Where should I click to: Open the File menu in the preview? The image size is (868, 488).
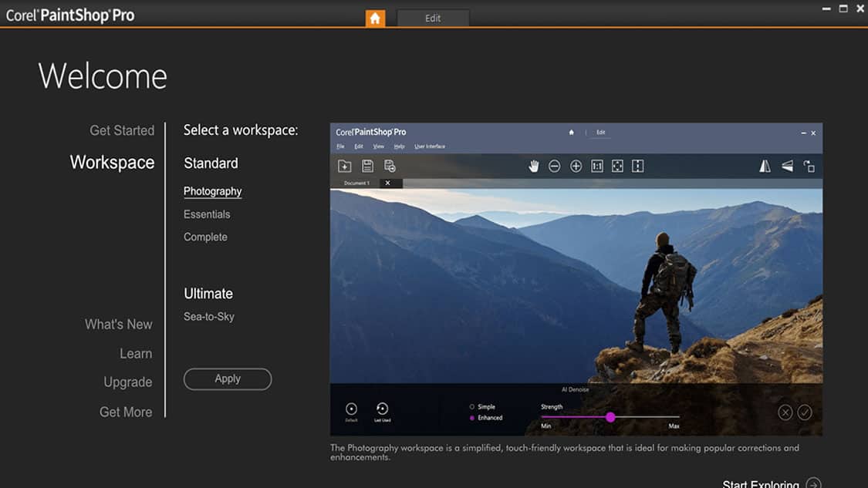[339, 146]
